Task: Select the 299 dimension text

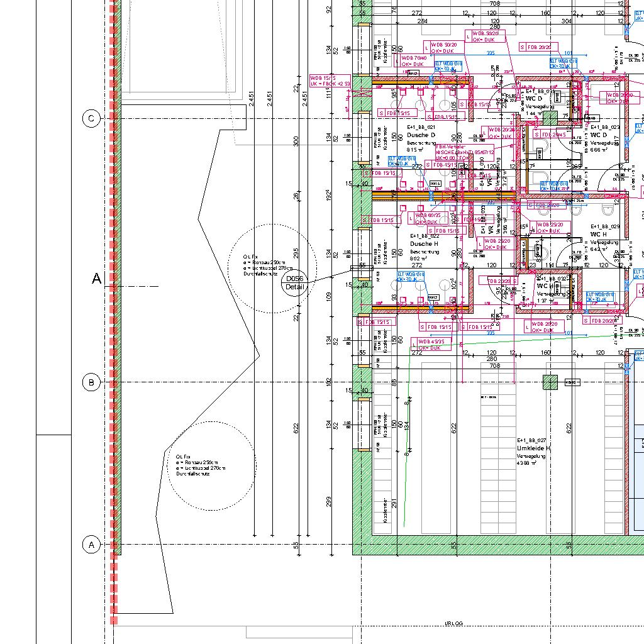Action: tap(328, 501)
